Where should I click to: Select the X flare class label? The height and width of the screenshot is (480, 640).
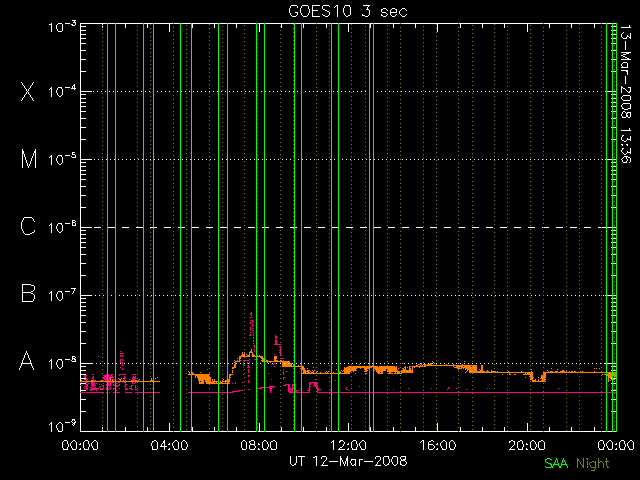coord(28,91)
